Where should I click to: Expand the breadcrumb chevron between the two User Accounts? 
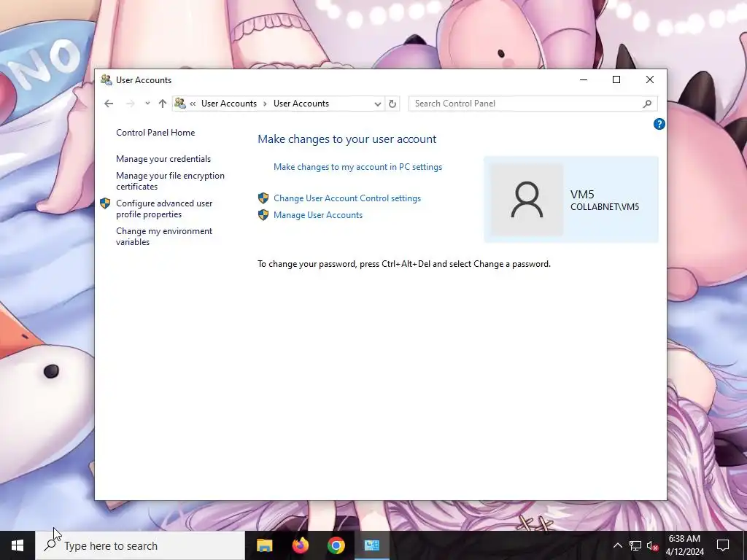click(x=265, y=104)
